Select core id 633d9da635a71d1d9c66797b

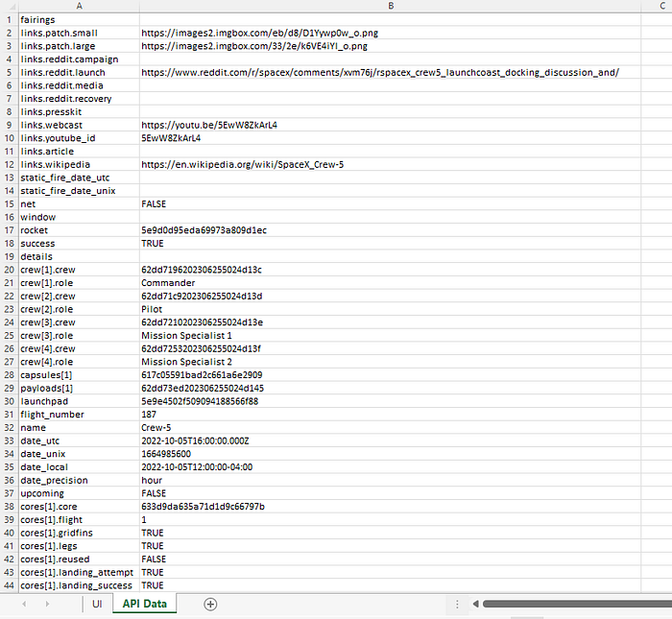(x=391, y=507)
